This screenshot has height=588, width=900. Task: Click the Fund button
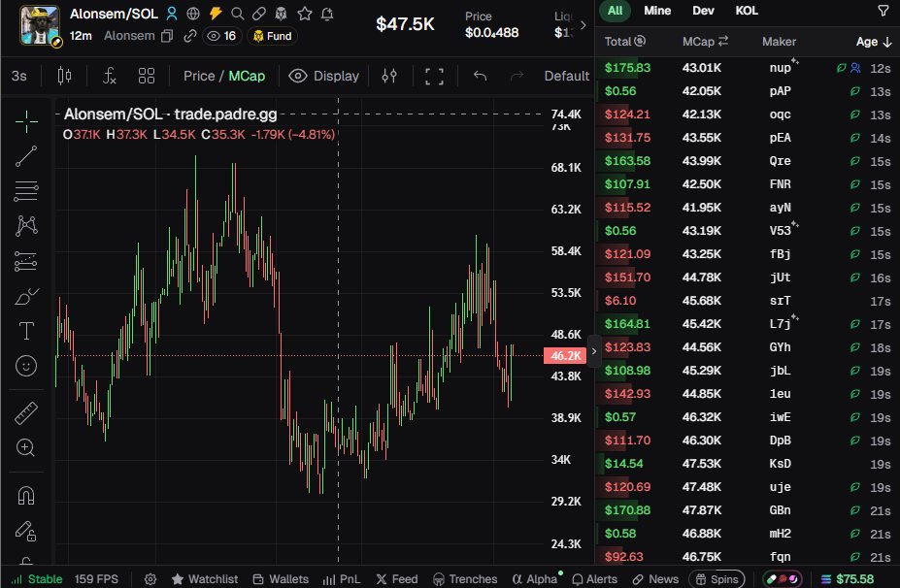click(x=273, y=36)
